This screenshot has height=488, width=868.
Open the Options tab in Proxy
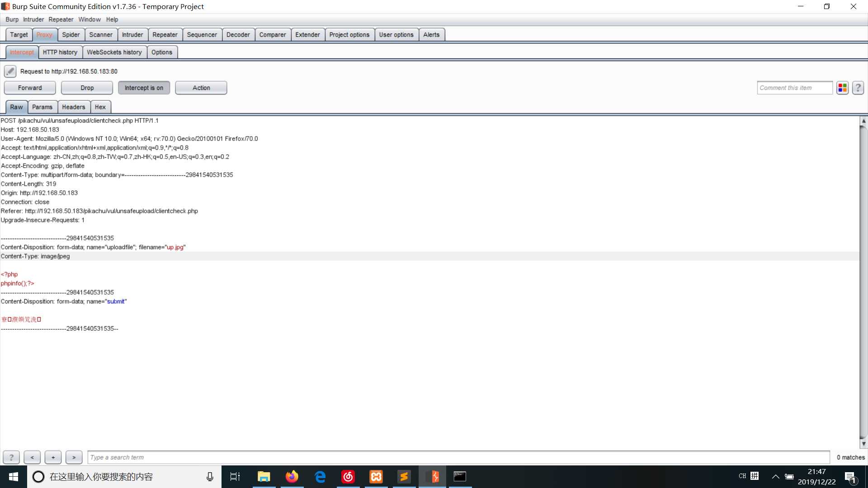tap(161, 52)
